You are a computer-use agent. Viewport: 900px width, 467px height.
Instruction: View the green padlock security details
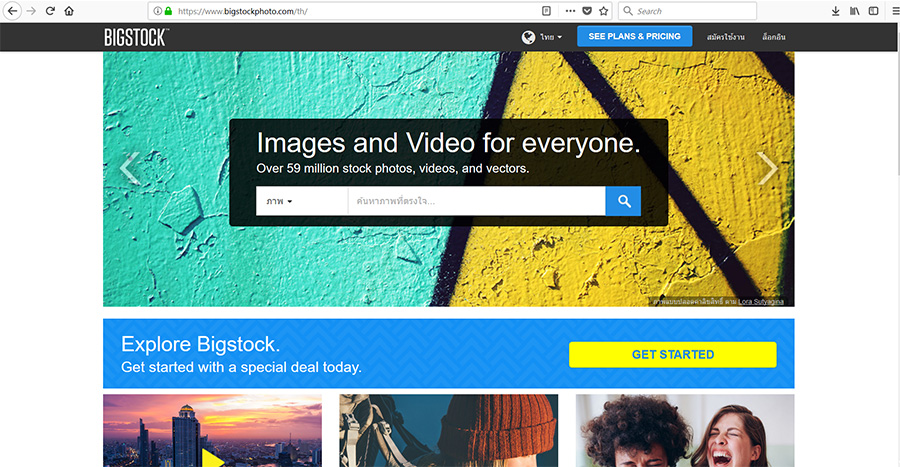click(x=168, y=11)
